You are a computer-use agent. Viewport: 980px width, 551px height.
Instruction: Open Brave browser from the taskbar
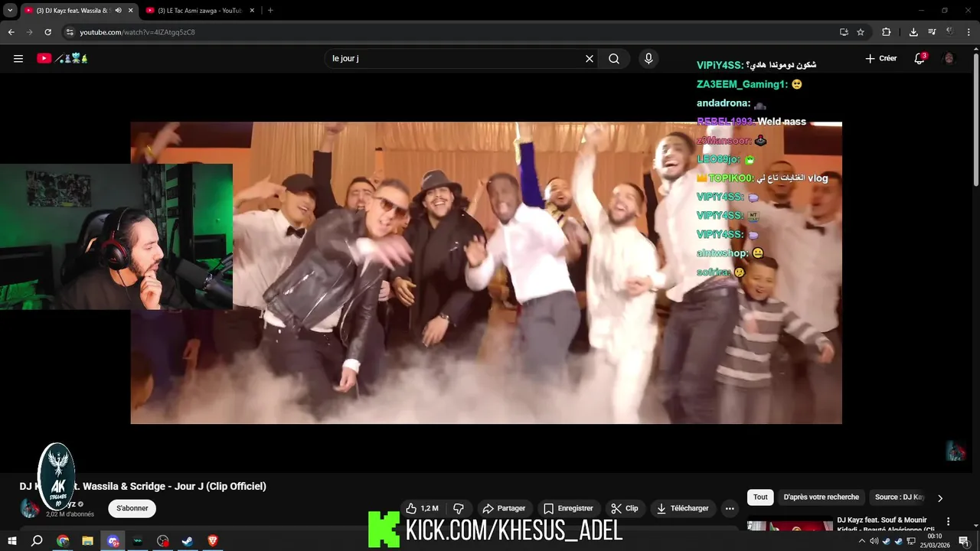[x=213, y=541]
